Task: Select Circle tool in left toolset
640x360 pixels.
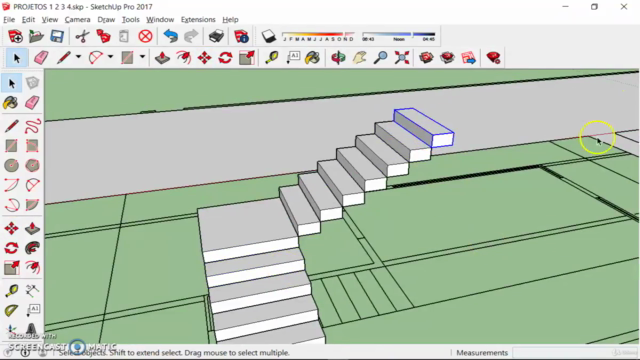Action: tap(11, 165)
